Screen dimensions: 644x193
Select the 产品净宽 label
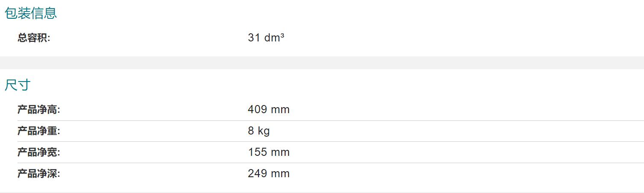point(39,152)
